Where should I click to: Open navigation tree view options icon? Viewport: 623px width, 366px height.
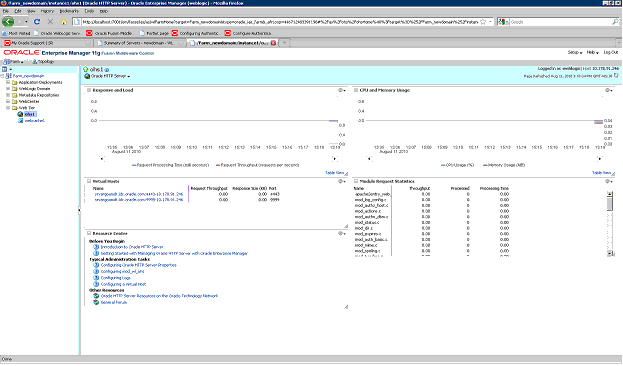pyautogui.click(x=7, y=69)
